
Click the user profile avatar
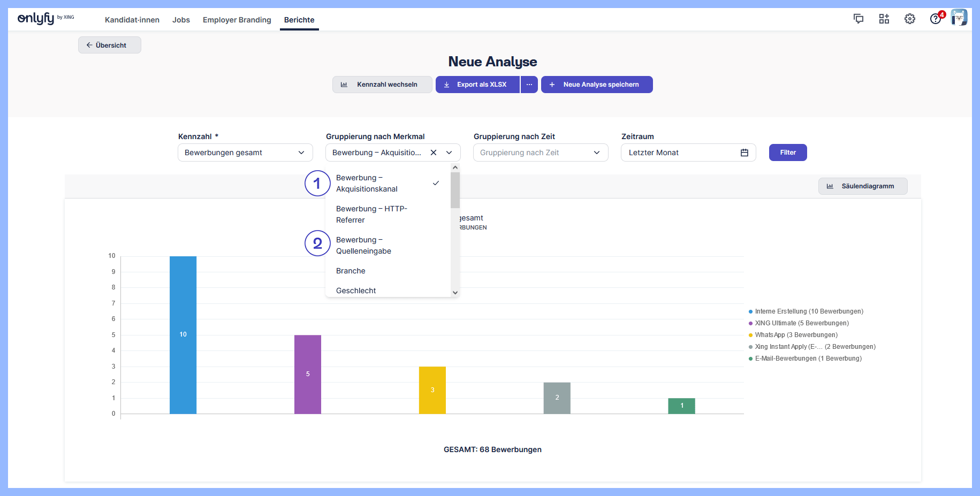coord(959,18)
